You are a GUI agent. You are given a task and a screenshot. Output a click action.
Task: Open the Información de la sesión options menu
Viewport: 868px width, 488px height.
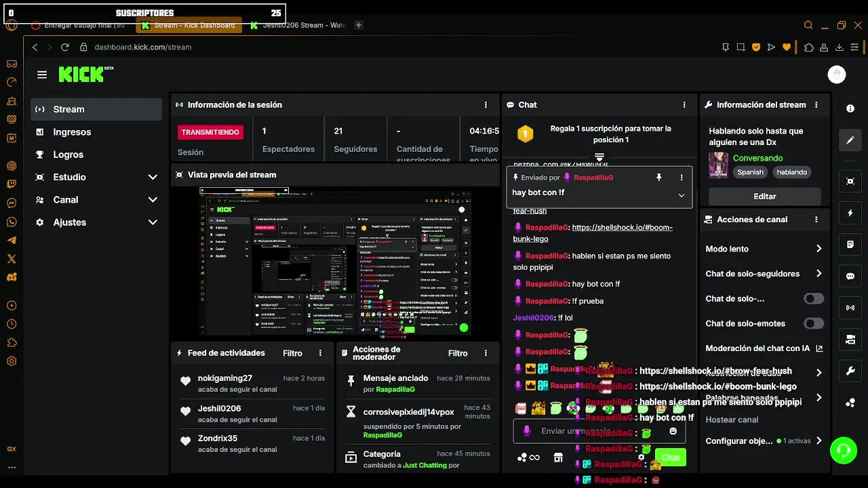(x=486, y=105)
